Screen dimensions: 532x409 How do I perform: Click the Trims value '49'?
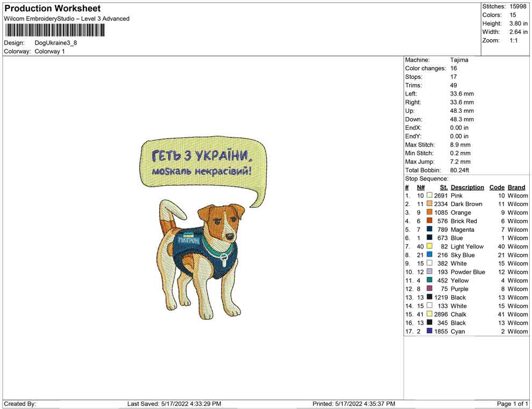tap(454, 85)
